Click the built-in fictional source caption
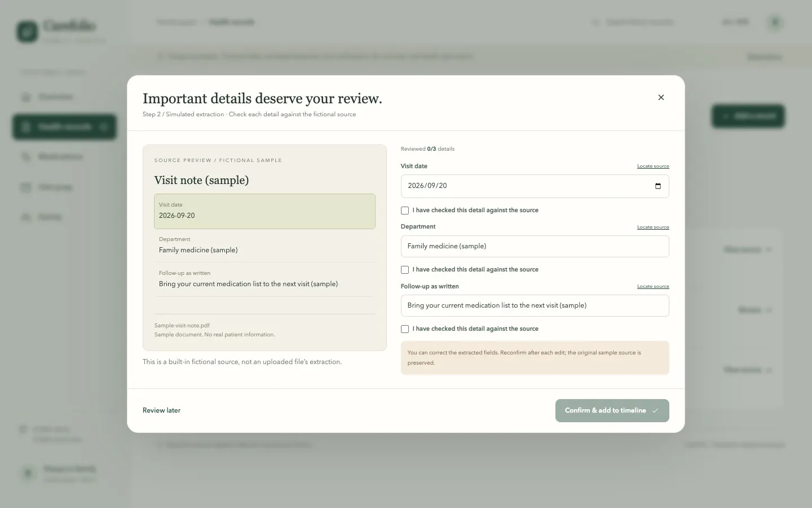812x508 pixels. [242, 362]
